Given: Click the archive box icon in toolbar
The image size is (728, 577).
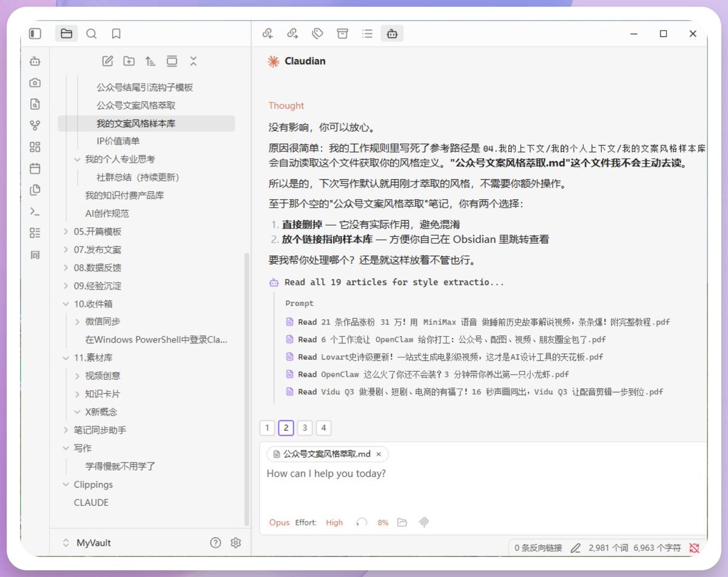Looking at the screenshot, I should [342, 34].
